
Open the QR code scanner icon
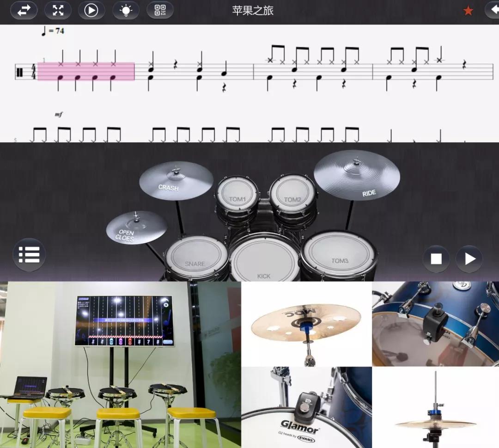(x=160, y=10)
